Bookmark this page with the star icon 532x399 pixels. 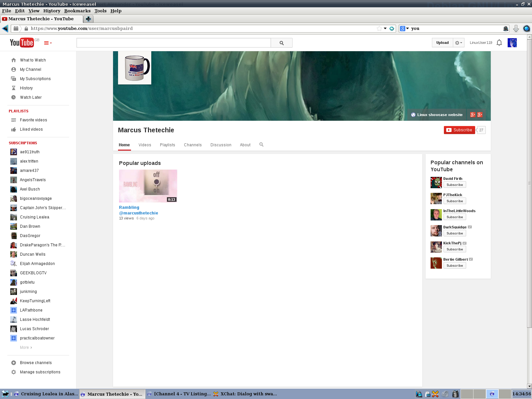[379, 29]
